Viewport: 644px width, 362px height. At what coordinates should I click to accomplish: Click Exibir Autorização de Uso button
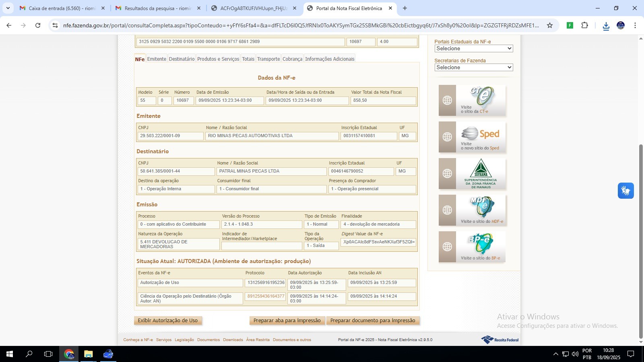168,321
